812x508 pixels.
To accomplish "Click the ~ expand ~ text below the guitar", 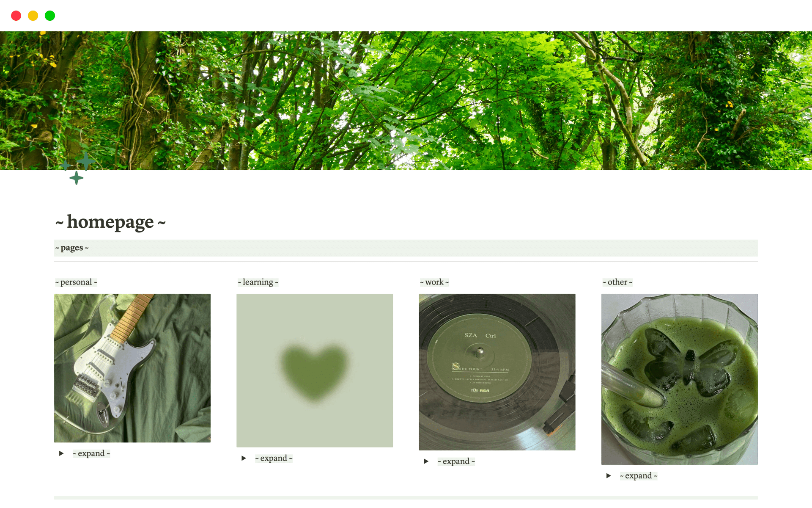I will [x=91, y=453].
